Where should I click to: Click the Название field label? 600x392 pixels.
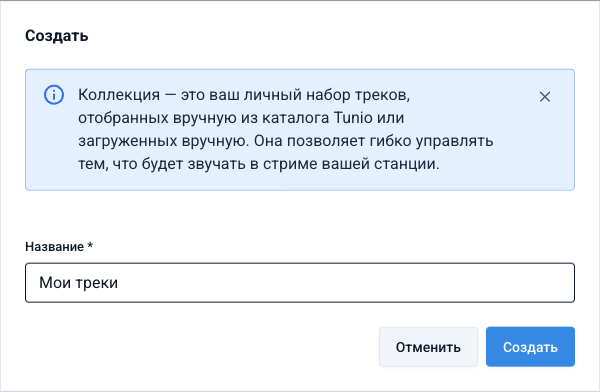54,247
